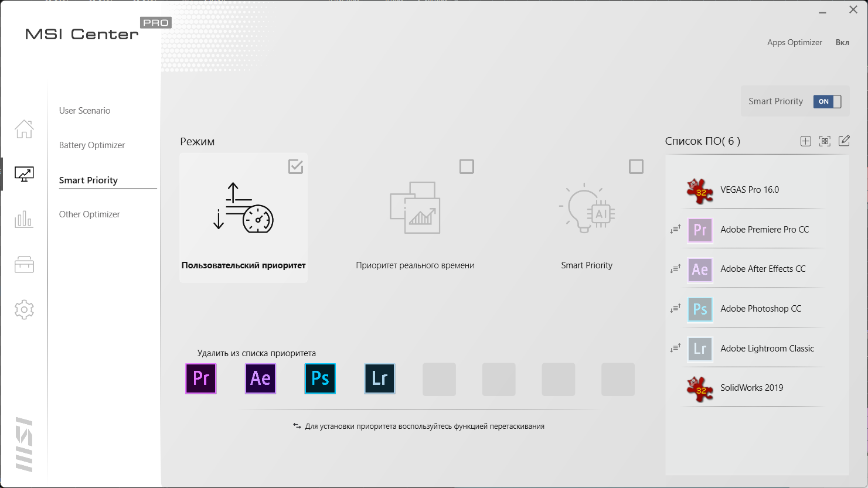Select the Photoshop icon in priority row
868x488 pixels.
tap(320, 378)
